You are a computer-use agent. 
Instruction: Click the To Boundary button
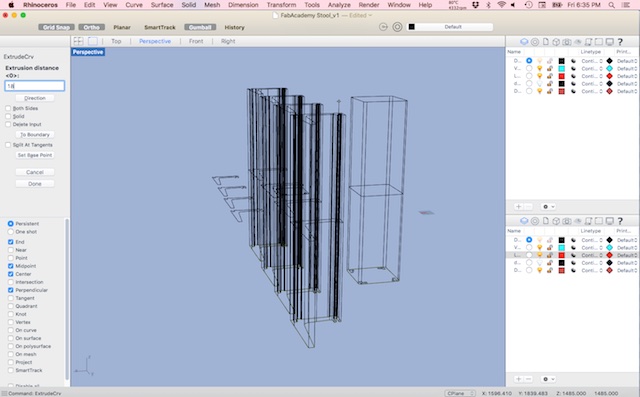point(35,135)
